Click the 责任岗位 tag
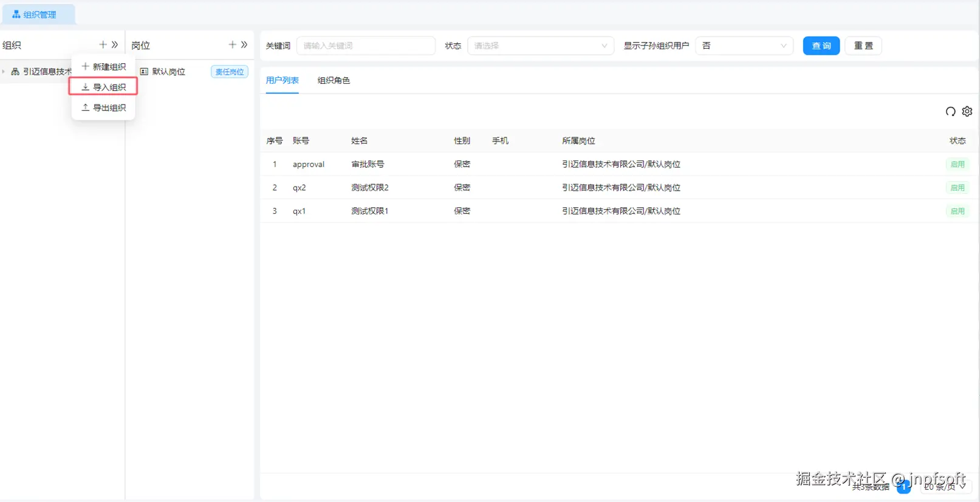 pyautogui.click(x=230, y=72)
